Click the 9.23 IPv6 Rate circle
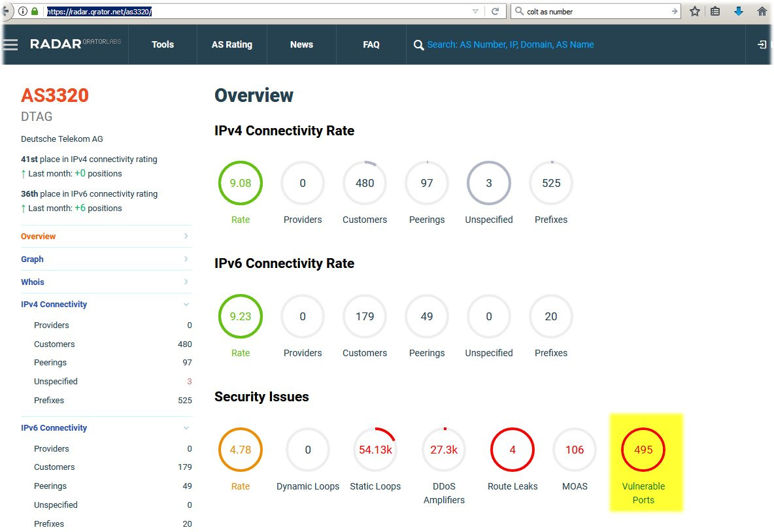 [x=241, y=316]
